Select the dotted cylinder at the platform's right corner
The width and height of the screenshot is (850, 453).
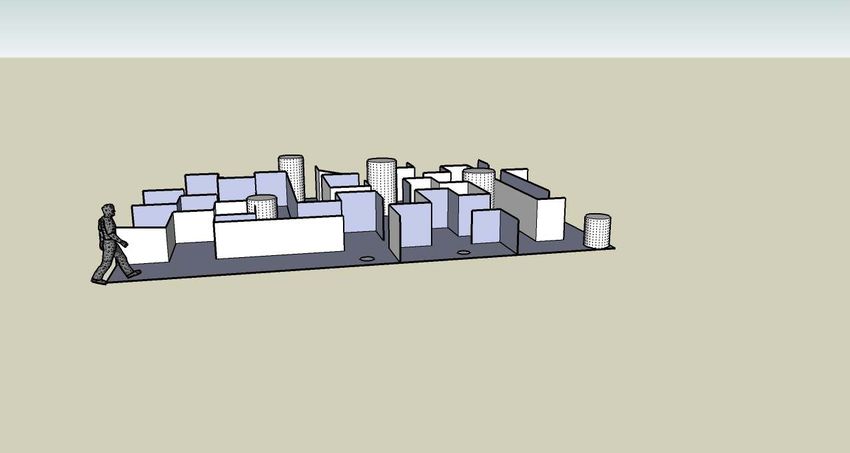click(x=597, y=231)
